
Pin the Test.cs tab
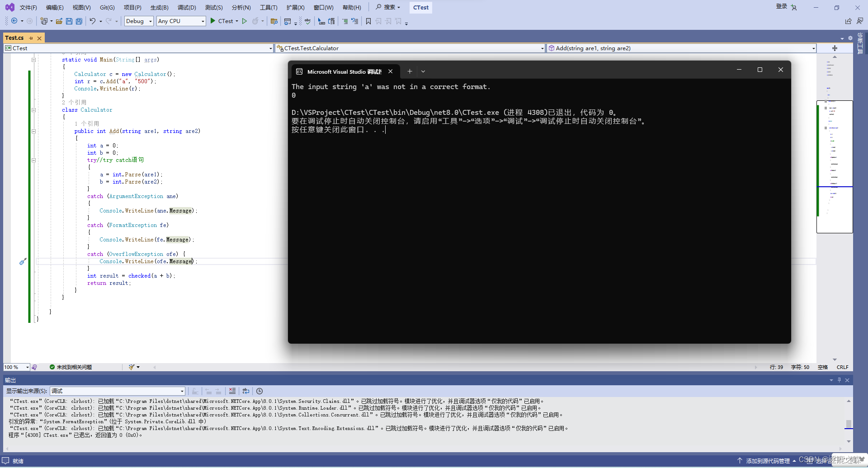[31, 38]
